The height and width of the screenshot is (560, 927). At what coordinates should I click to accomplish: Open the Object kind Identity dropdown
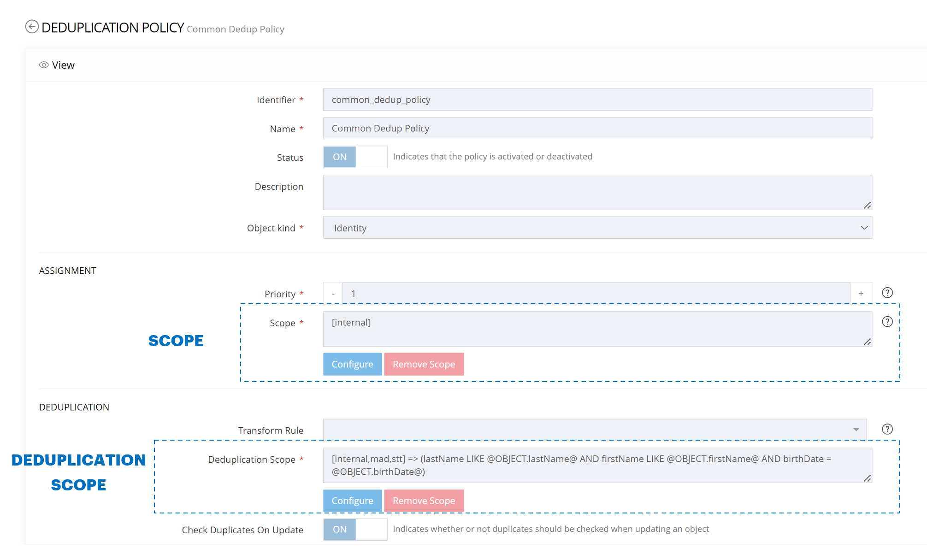point(597,228)
